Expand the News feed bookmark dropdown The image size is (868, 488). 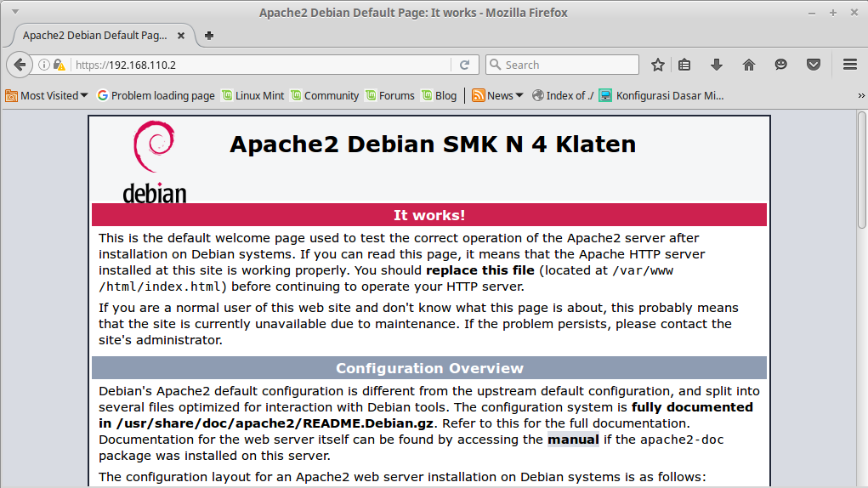pyautogui.click(x=497, y=96)
